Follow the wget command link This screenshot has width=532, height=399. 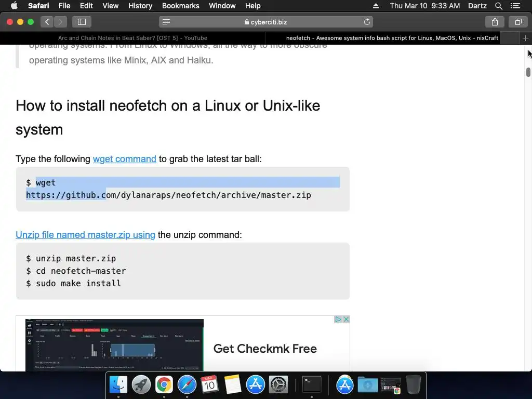(125, 159)
